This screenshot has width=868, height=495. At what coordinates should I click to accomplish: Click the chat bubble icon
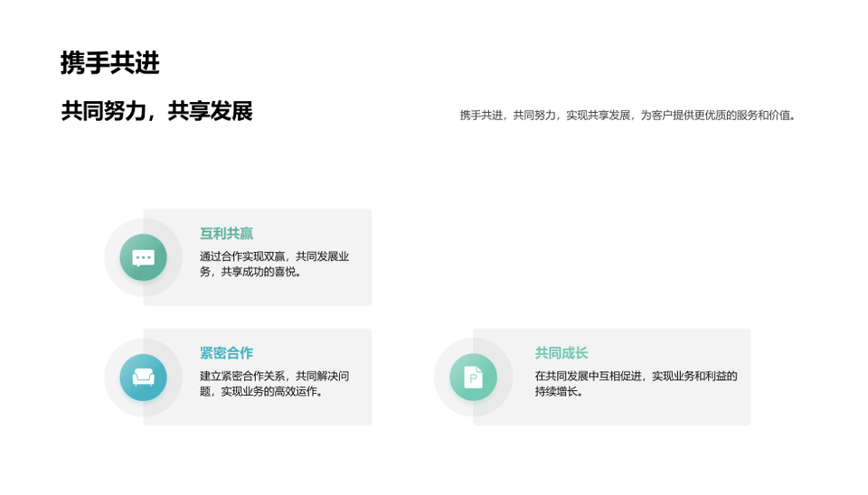143,257
